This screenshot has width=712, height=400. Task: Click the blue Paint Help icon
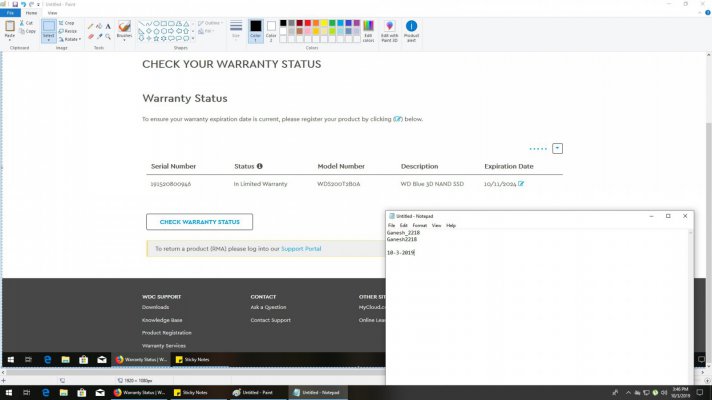[x=707, y=13]
